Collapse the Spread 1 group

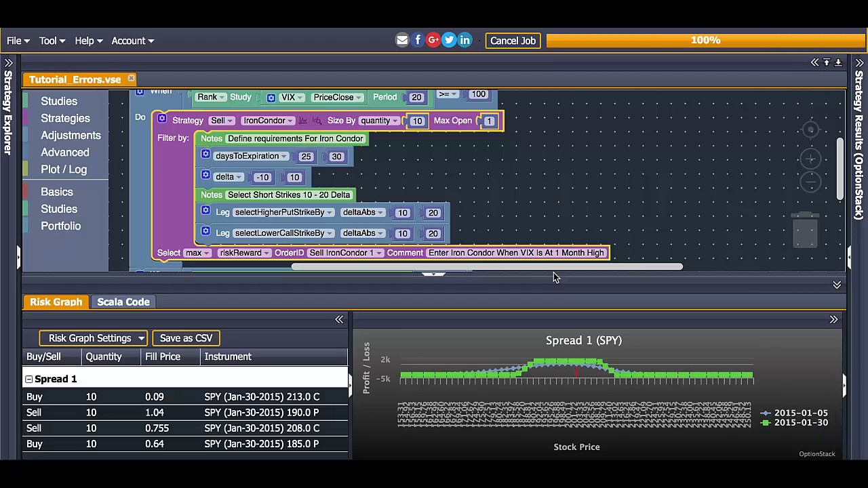pos(29,379)
